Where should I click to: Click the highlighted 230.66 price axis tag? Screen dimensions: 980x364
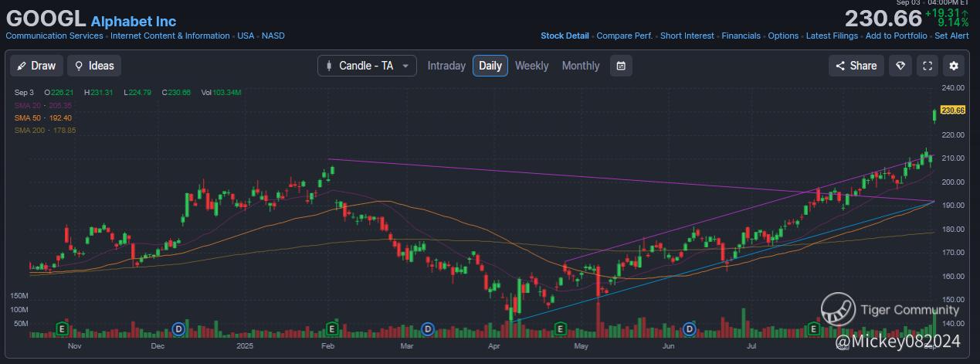954,111
